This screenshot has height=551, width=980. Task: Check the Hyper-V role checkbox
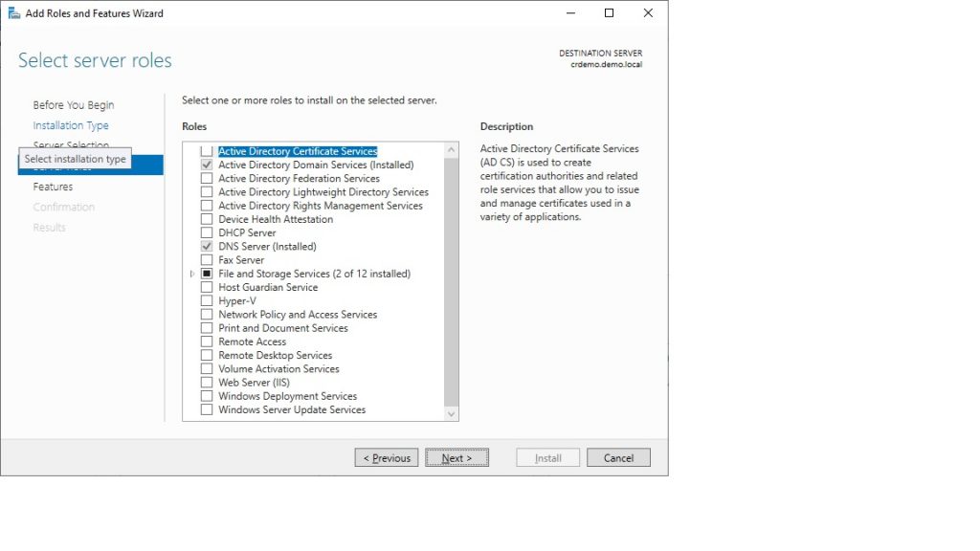pyautogui.click(x=207, y=301)
